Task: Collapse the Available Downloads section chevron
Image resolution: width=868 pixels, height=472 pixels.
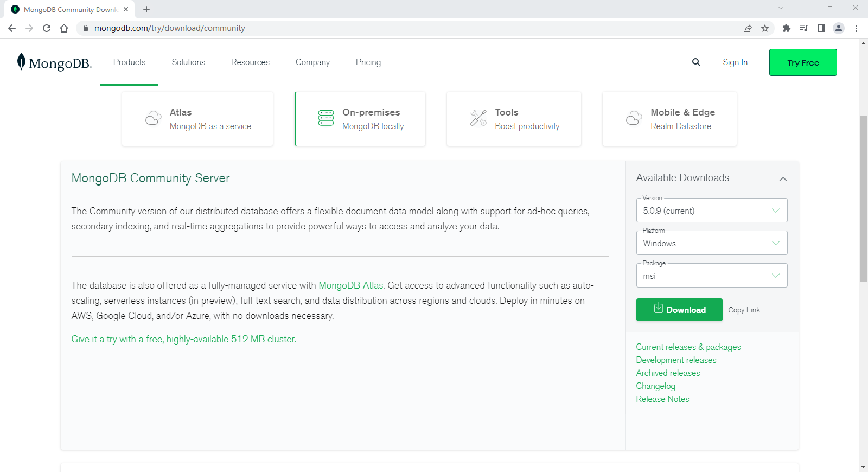Action: [x=783, y=178]
